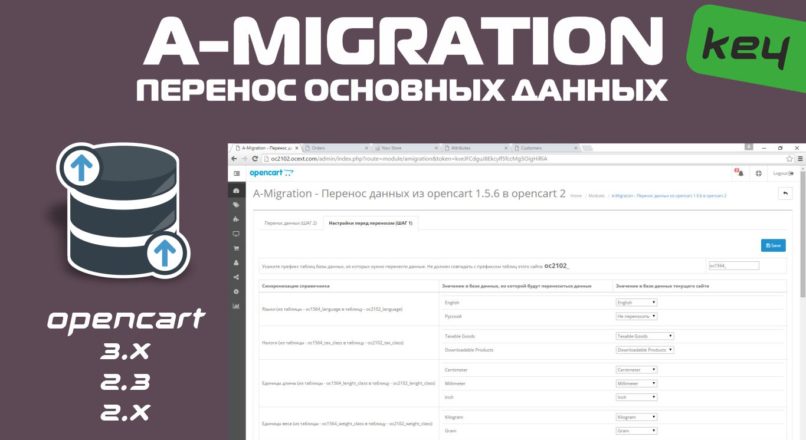Bookmark page with star icon

tap(790, 159)
